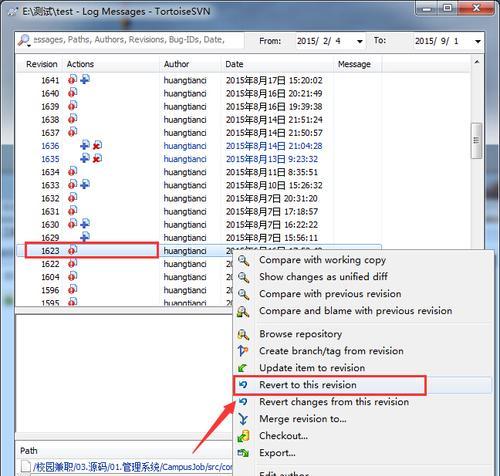Click the modified icon in revision 1604 row
The image size is (500, 476).
[72, 276]
